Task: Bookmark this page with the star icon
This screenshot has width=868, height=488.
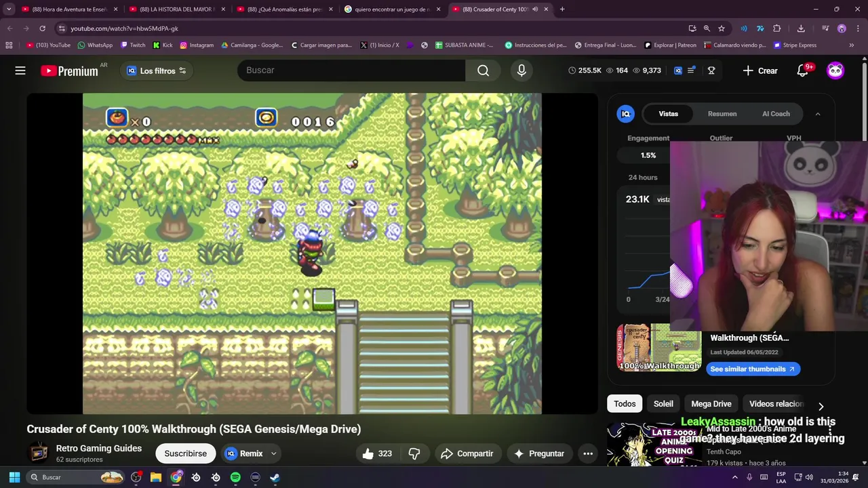Action: coord(722,28)
